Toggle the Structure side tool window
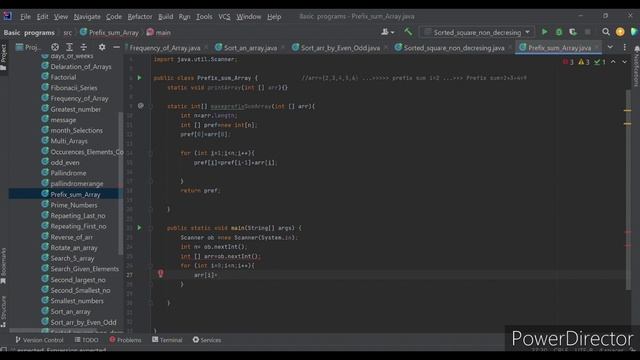 click(x=4, y=311)
